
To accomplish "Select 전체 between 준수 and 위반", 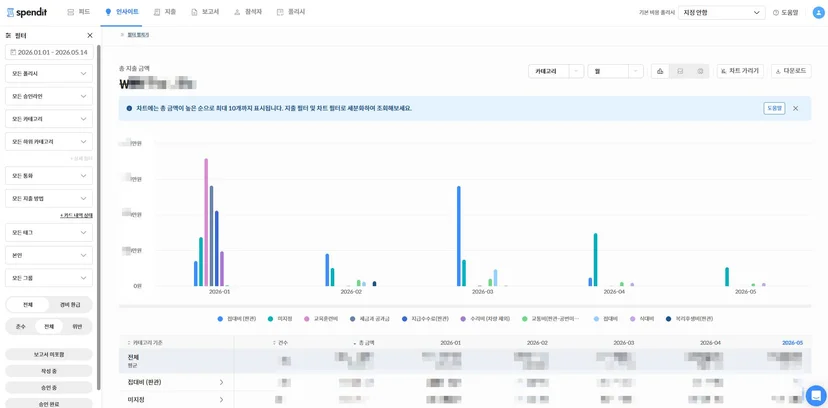I will coord(49,327).
